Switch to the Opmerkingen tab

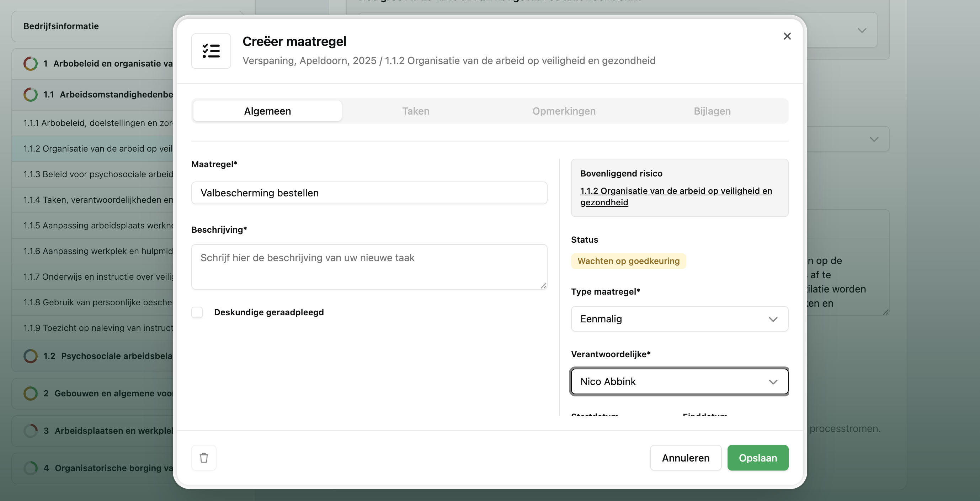[564, 111]
